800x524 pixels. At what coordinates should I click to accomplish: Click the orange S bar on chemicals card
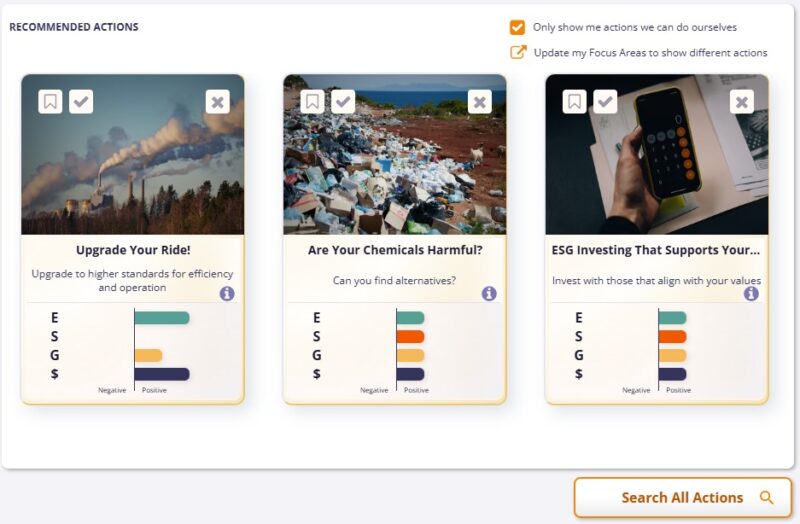click(x=410, y=336)
